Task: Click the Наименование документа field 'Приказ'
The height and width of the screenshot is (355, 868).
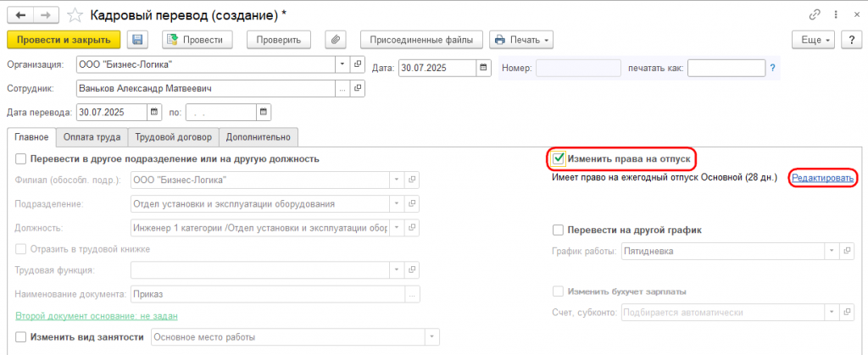Action: [267, 294]
